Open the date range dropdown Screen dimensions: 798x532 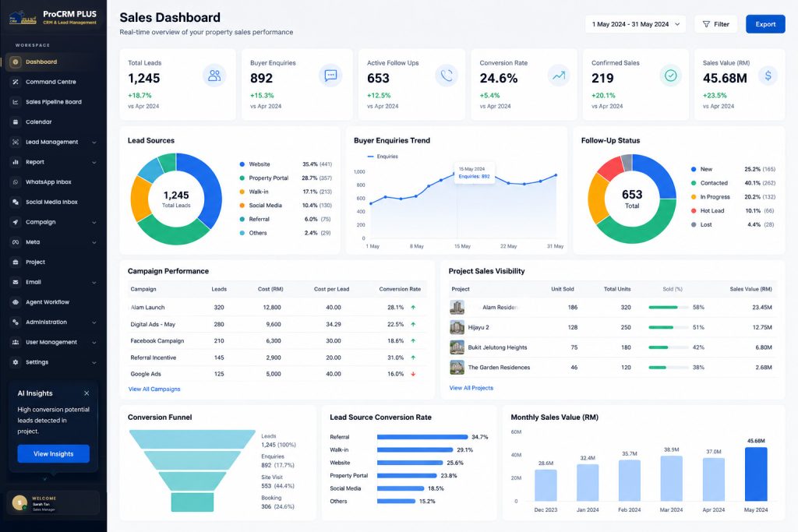tap(635, 24)
